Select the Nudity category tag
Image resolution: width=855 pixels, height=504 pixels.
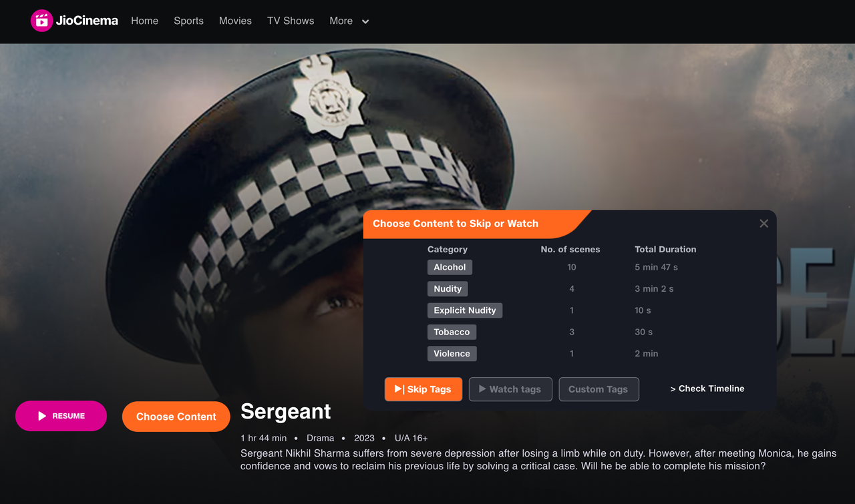pos(448,289)
